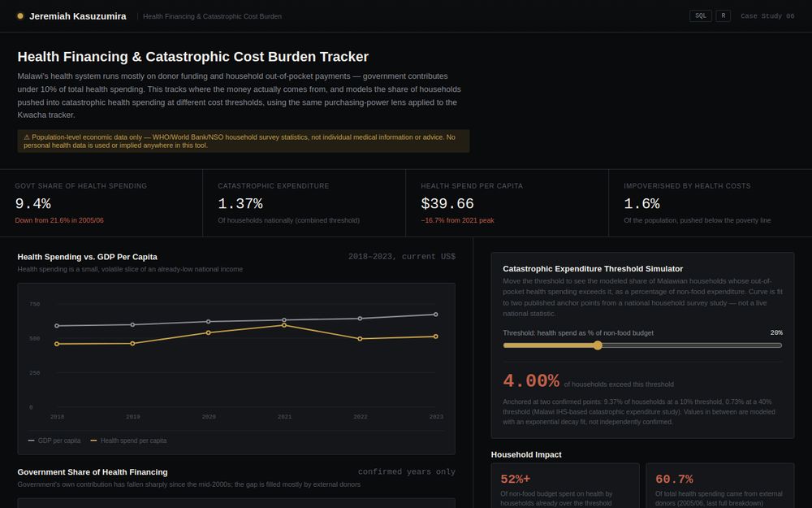Toggle the Health spend per capita legend entry
This screenshot has height=508, width=812.
(x=128, y=441)
